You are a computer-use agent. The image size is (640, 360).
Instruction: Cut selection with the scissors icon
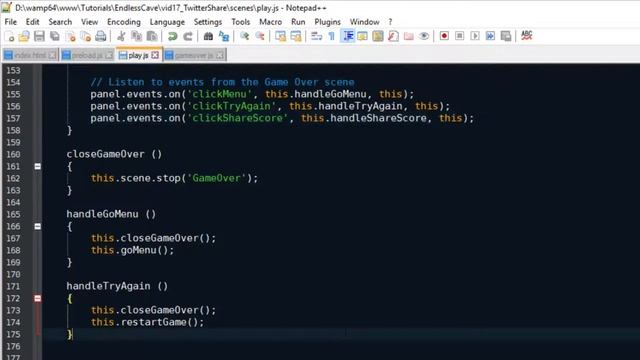(121, 36)
